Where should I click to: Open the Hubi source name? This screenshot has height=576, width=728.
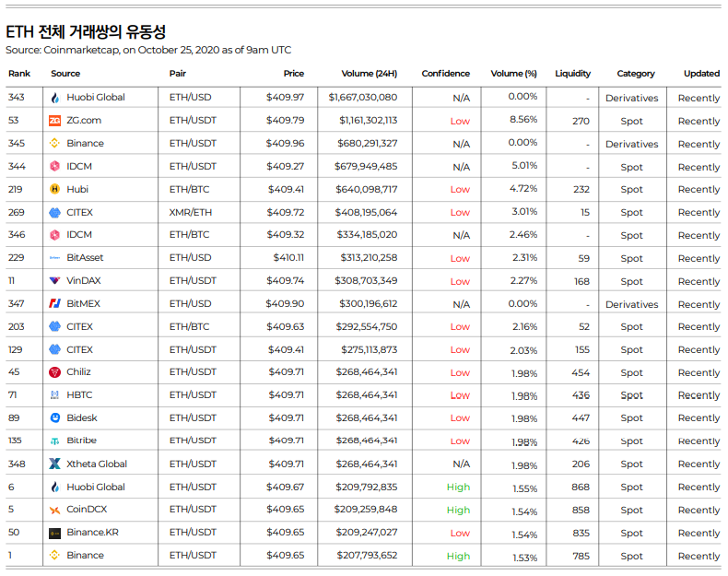(77, 189)
